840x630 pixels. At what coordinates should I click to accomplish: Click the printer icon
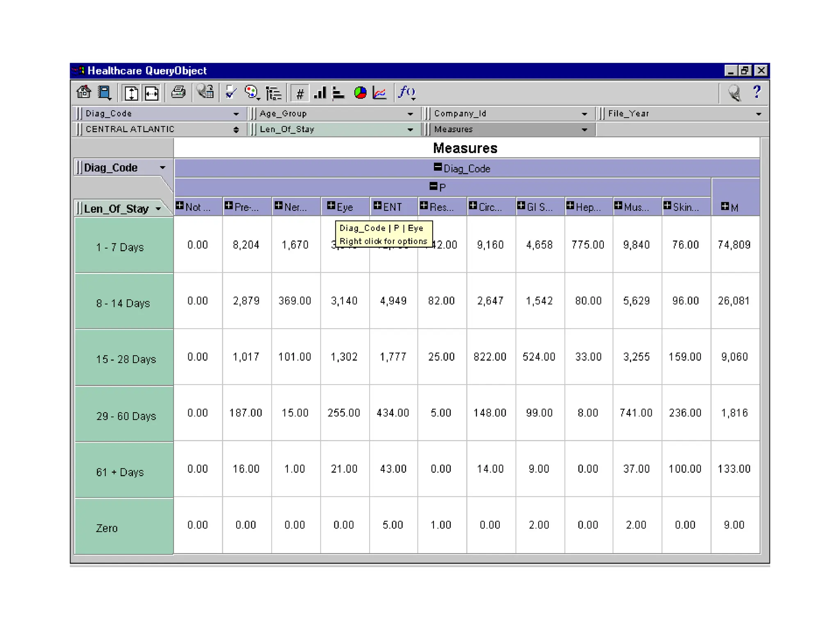tap(178, 93)
